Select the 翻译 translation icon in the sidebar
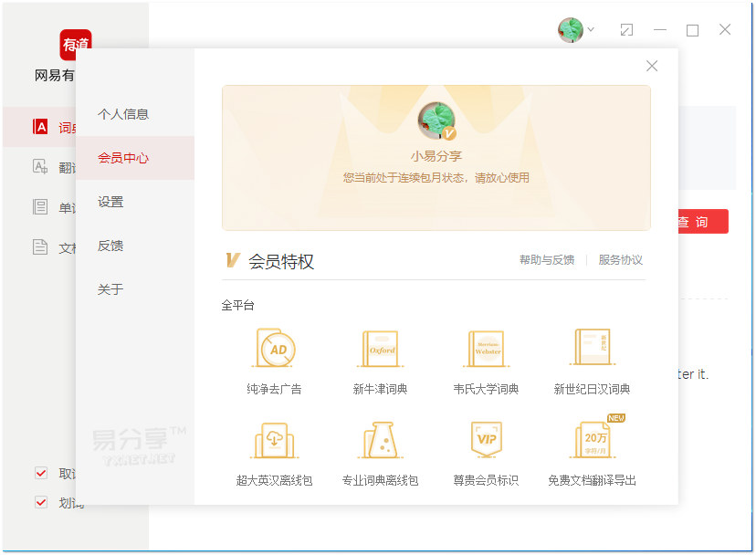This screenshot has height=555, width=756. (x=40, y=167)
